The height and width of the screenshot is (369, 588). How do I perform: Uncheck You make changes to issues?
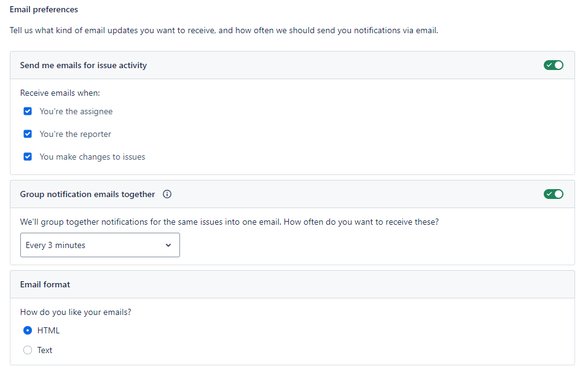pos(28,157)
